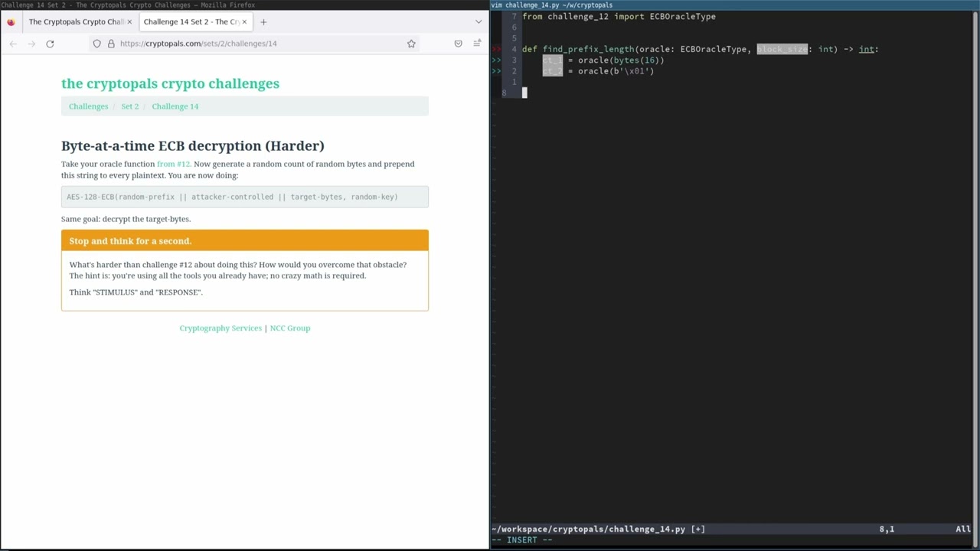Image resolution: width=980 pixels, height=551 pixels.
Task: Click the Firefox window title bar
Action: (245, 5)
